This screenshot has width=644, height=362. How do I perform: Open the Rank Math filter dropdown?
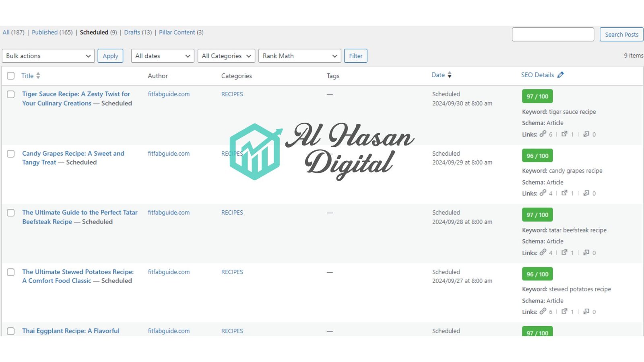[x=300, y=56]
